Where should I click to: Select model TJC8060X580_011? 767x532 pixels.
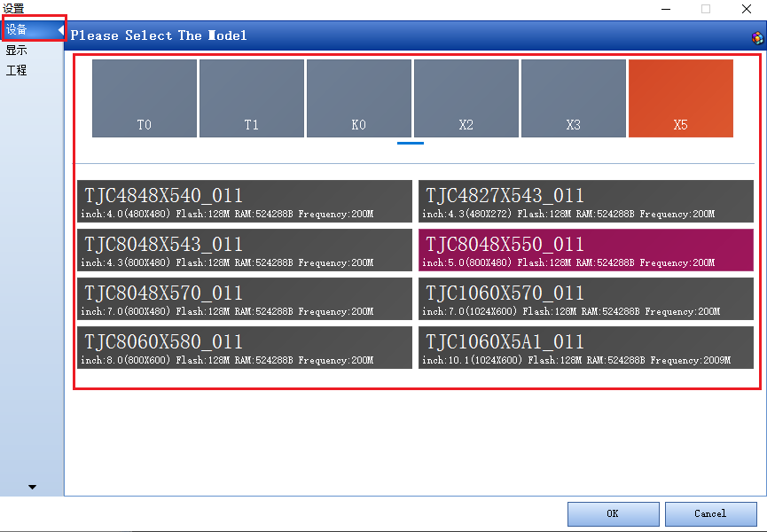click(245, 348)
